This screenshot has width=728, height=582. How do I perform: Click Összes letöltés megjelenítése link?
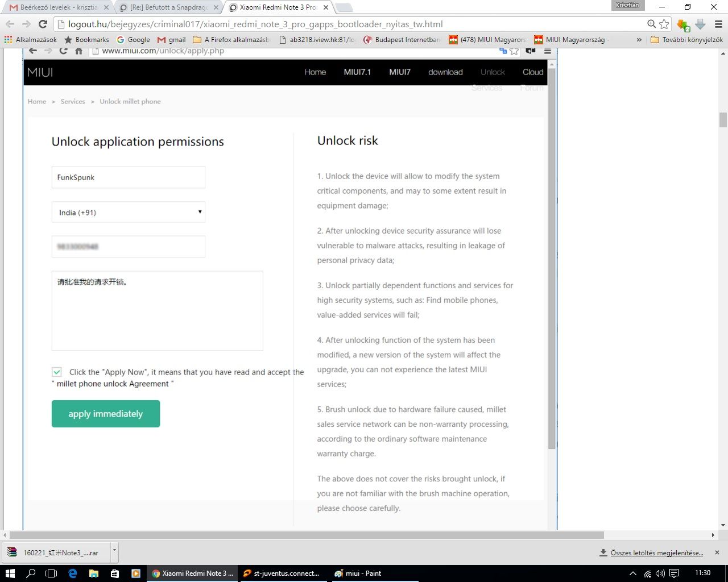click(657, 552)
